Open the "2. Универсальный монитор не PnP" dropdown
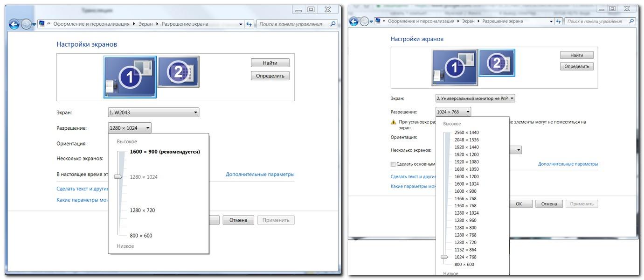The height and width of the screenshot is (280, 644). (x=475, y=98)
